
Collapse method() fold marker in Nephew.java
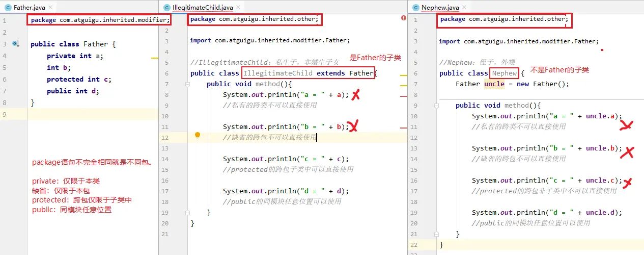click(436, 106)
